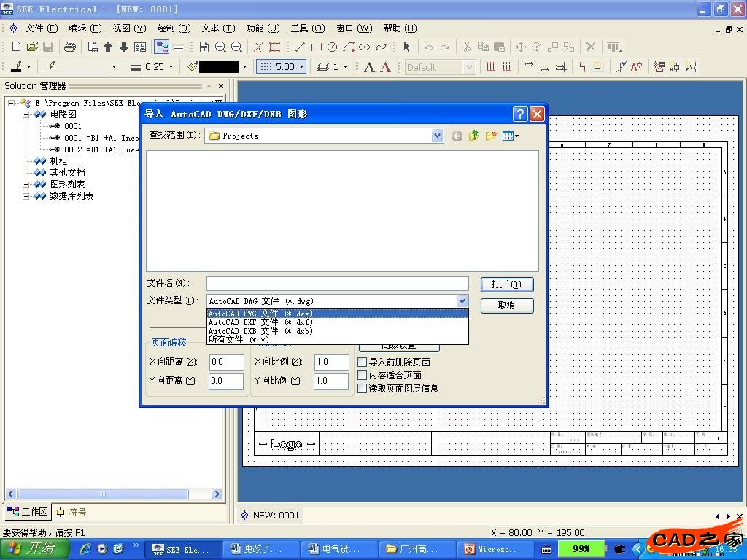Click the black fill color swatch
This screenshot has height=560, width=747.
[218, 66]
